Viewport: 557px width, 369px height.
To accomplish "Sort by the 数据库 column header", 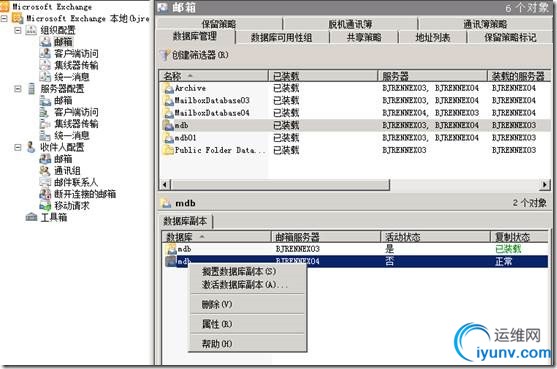I will 217,237.
